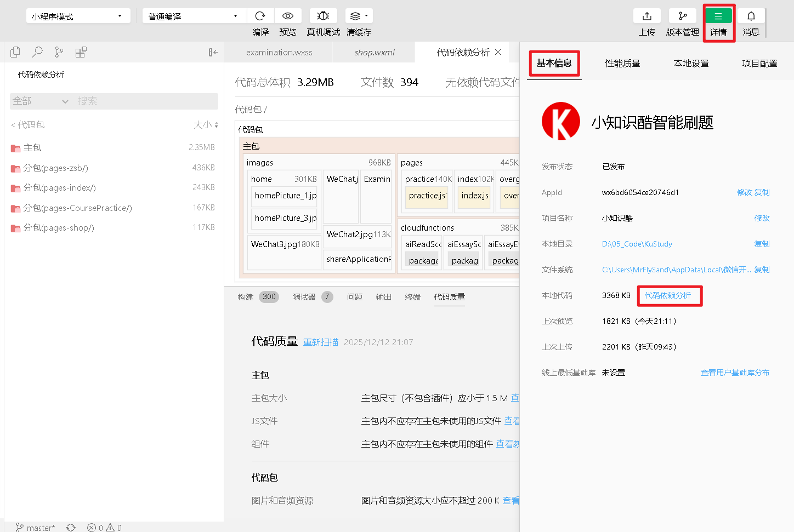The width and height of the screenshot is (794, 532).
Task: Close the 代码依赖分析 tab
Action: pos(498,52)
